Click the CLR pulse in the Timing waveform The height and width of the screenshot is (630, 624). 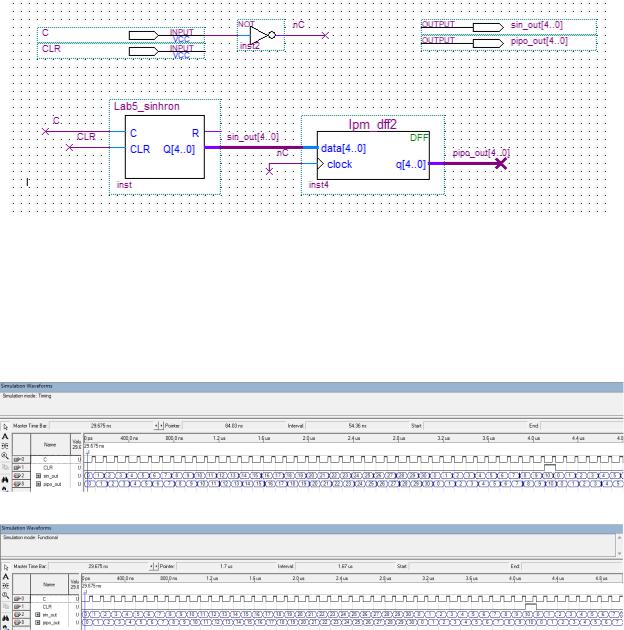pos(550,467)
